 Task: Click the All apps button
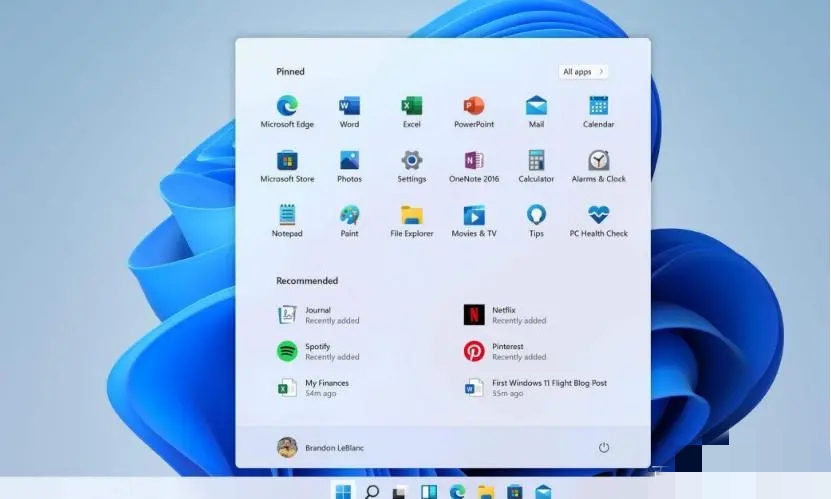tap(583, 72)
